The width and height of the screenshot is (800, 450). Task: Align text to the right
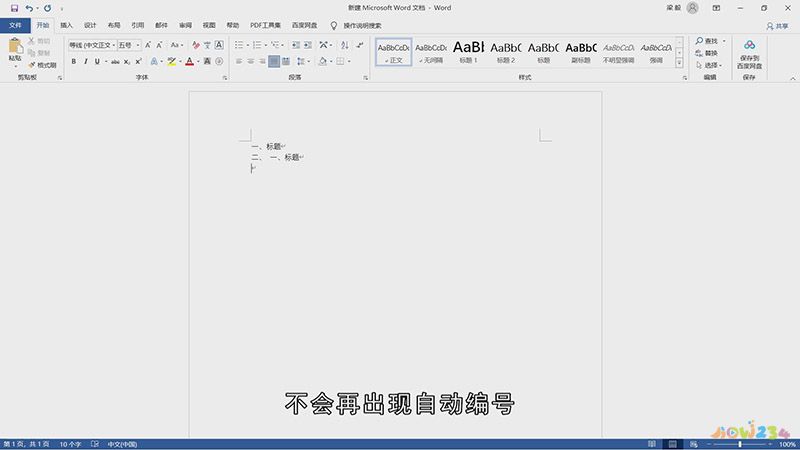pyautogui.click(x=262, y=62)
